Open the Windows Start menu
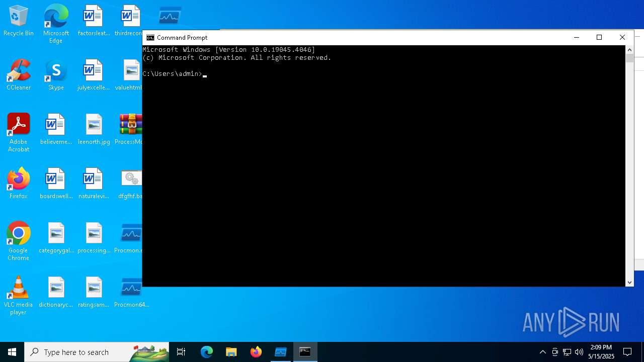 point(12,352)
